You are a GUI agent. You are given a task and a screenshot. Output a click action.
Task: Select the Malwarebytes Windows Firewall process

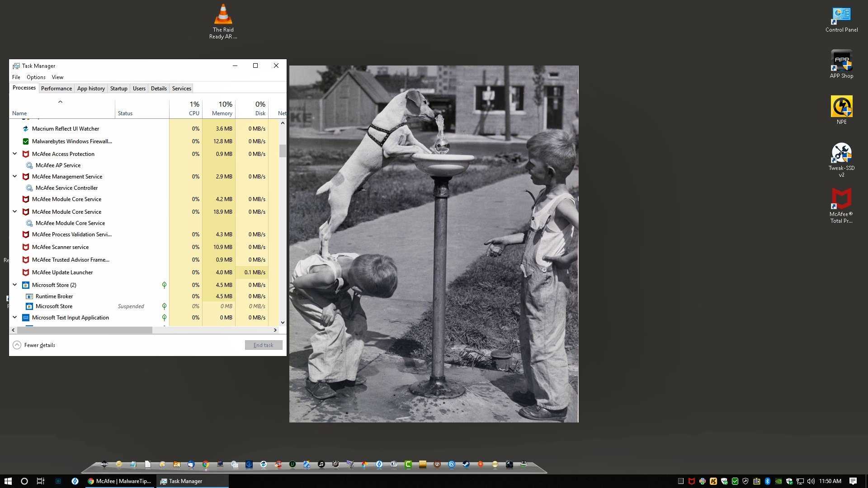(x=71, y=141)
